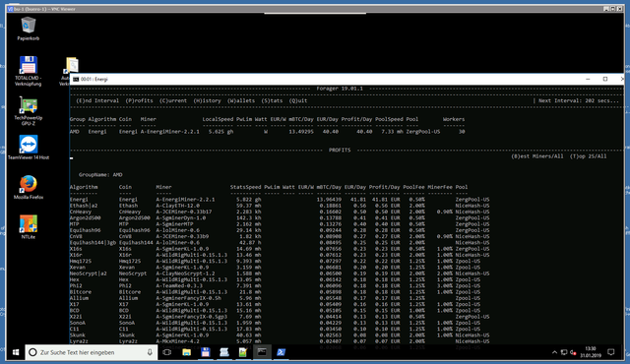Click the Ethash|a2 algorithm row

[x=280, y=206]
